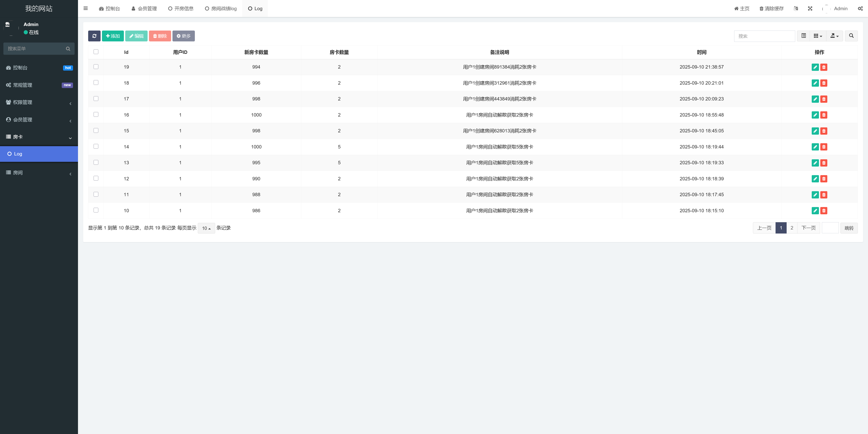Click the sidebar menu search icon
This screenshot has height=434, width=868.
(68, 49)
